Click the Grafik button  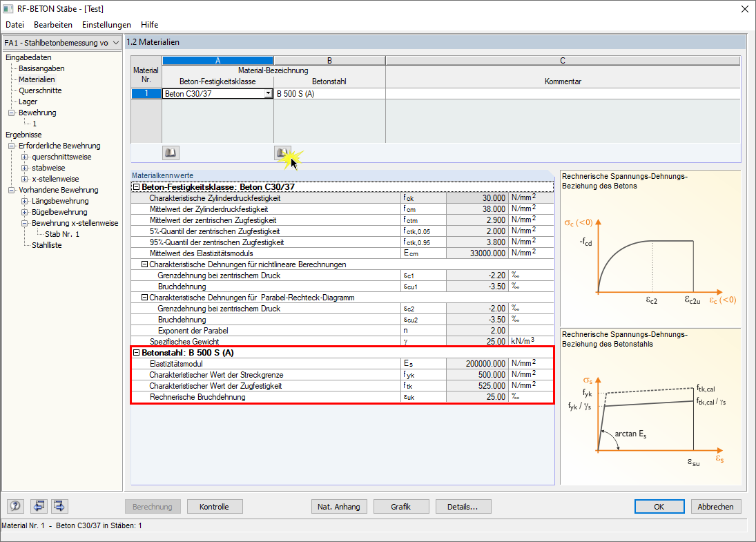pos(401,507)
